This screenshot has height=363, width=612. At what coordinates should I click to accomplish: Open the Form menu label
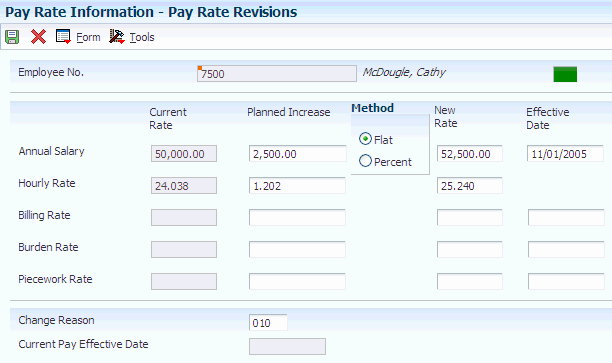tap(88, 37)
